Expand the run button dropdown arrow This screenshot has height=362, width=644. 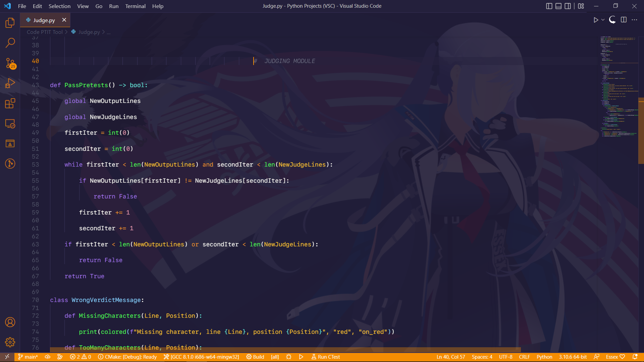tap(603, 20)
